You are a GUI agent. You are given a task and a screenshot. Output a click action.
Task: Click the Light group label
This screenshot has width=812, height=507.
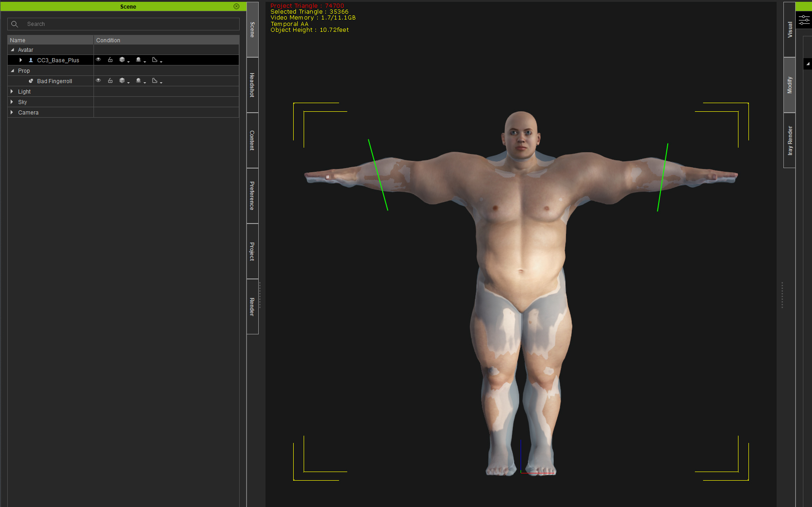click(25, 92)
